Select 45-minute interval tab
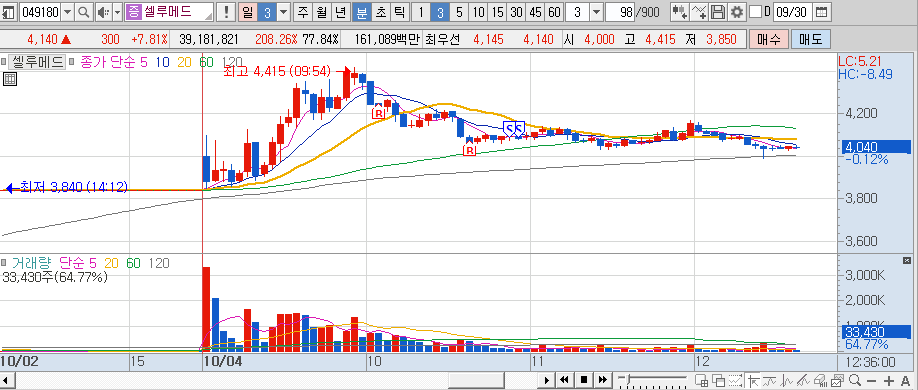The width and height of the screenshot is (918, 390). point(535,11)
